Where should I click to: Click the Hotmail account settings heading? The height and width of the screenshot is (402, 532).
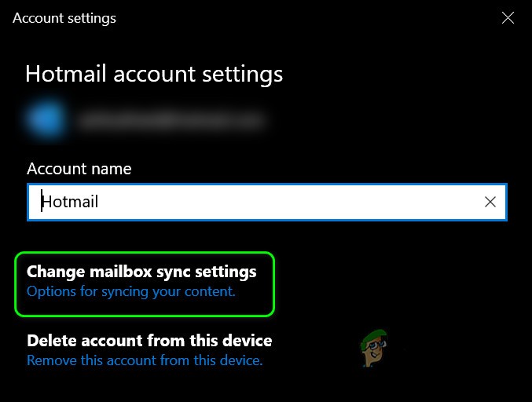pos(154,75)
